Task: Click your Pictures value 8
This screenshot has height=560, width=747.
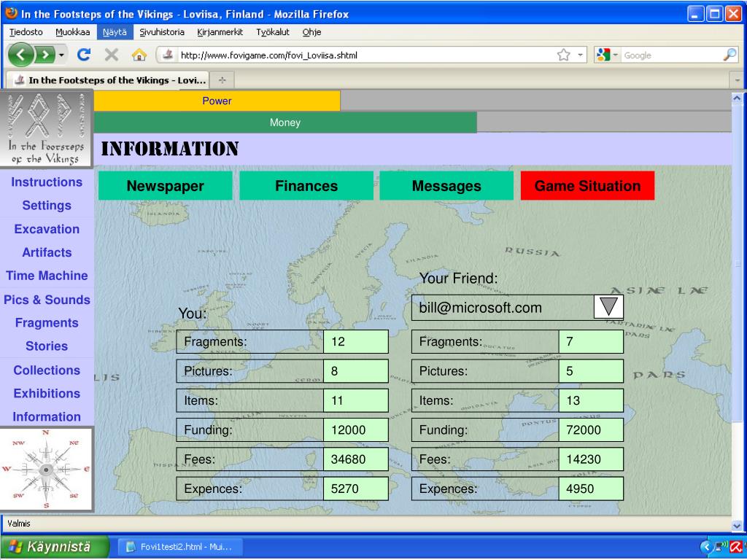Action: [355, 371]
